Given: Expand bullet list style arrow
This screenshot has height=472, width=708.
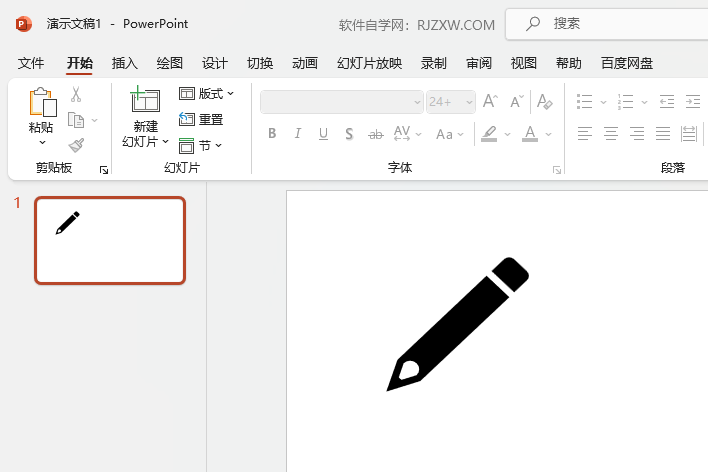Looking at the screenshot, I should pos(603,102).
